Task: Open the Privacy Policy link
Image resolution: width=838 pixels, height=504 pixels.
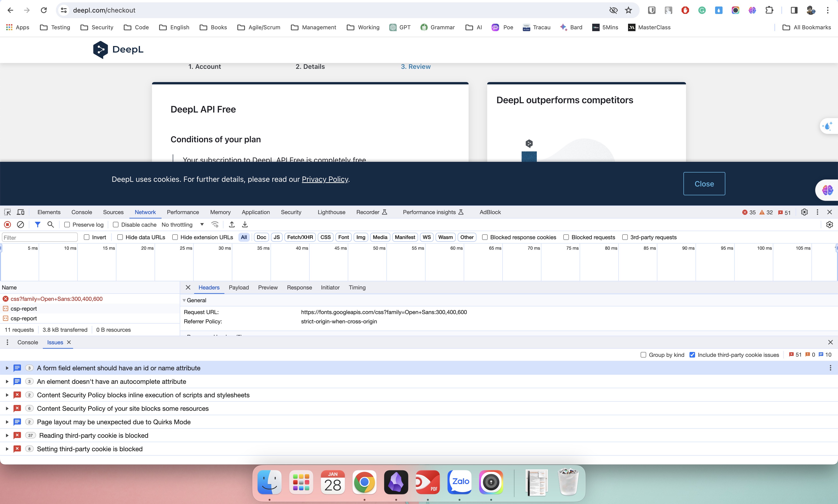Action: pyautogui.click(x=325, y=179)
